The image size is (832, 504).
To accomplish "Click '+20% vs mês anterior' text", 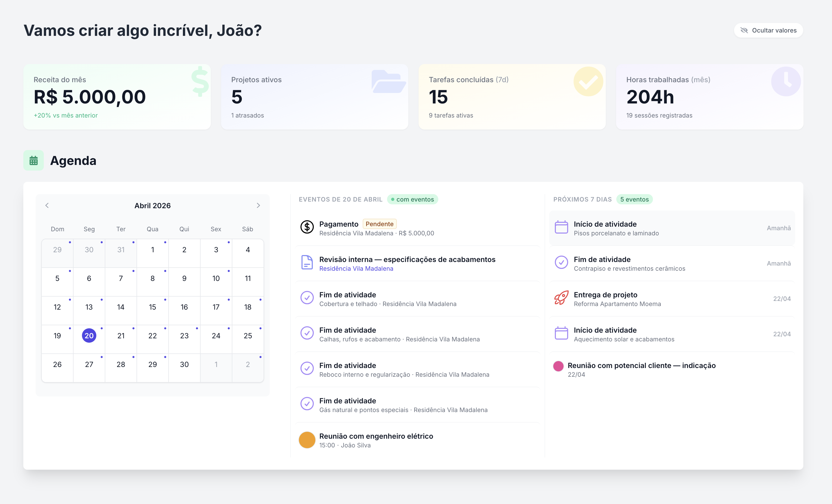I will click(x=66, y=115).
